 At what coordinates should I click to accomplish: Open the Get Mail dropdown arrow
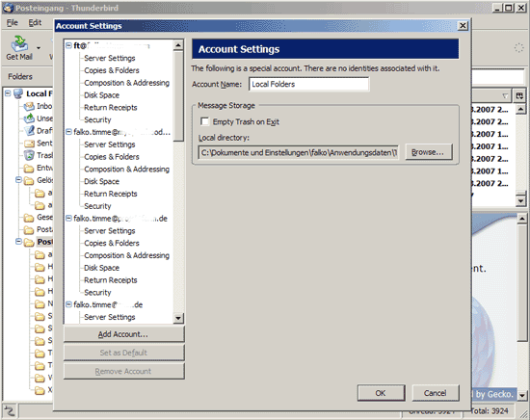pos(39,48)
